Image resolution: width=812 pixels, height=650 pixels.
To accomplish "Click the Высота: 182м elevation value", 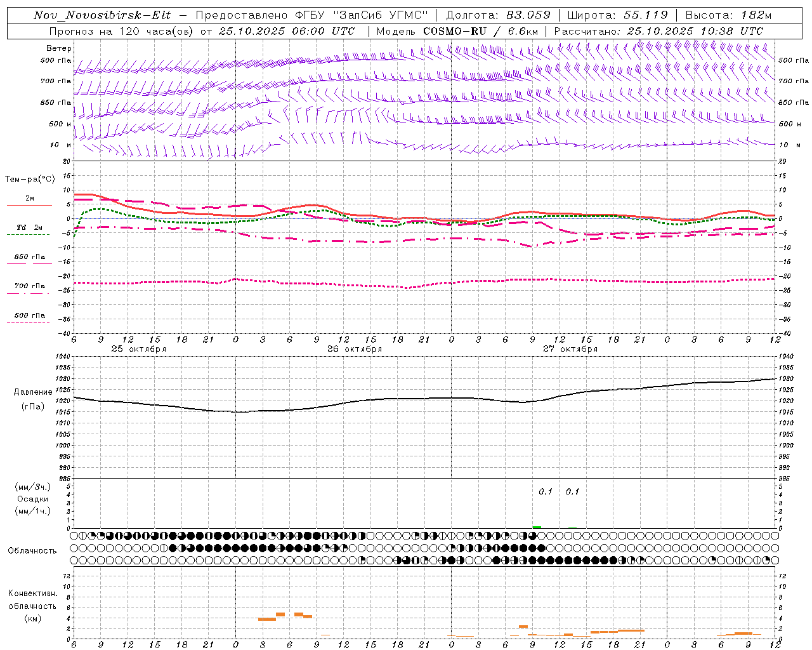I will 728,15.
